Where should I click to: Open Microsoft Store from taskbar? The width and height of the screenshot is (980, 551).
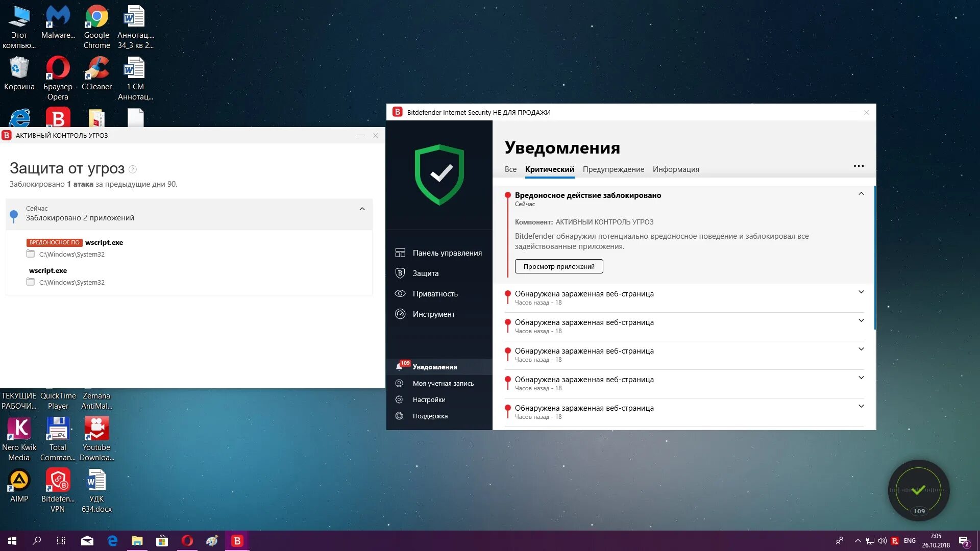(162, 541)
